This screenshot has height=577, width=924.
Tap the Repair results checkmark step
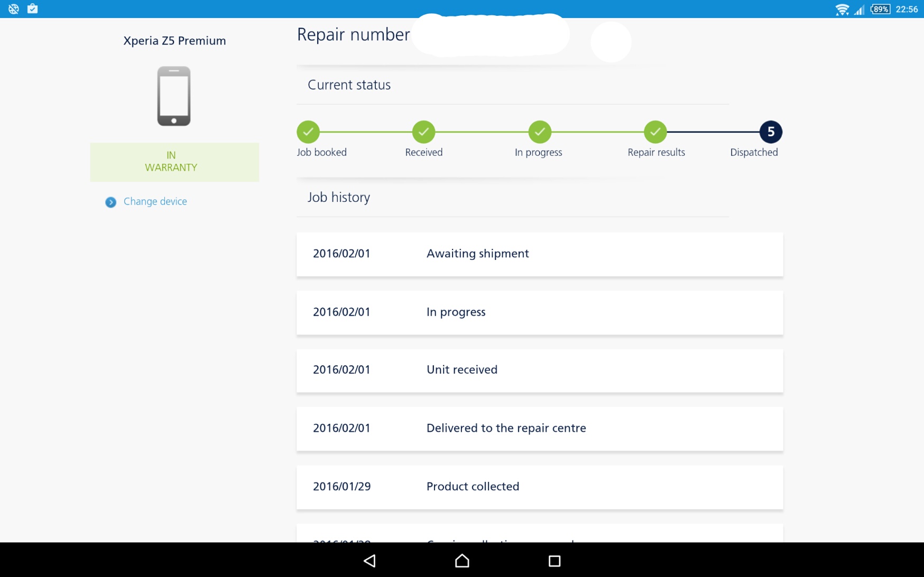(655, 132)
